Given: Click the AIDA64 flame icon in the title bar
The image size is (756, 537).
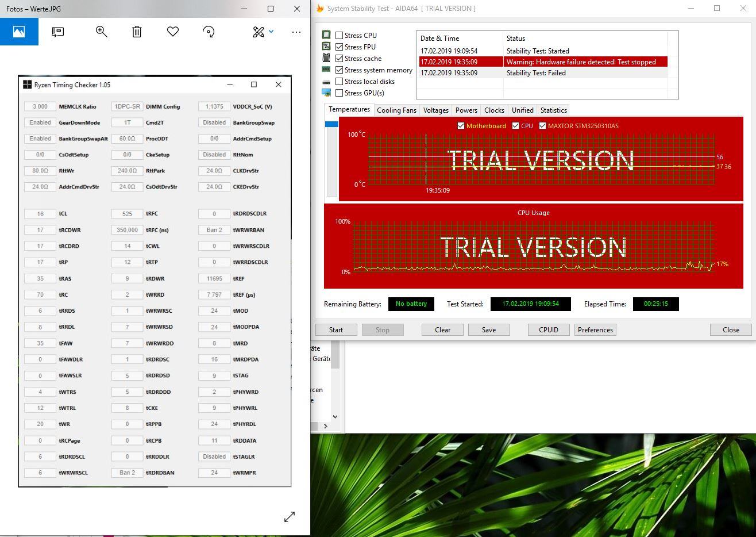Looking at the screenshot, I should 321,9.
